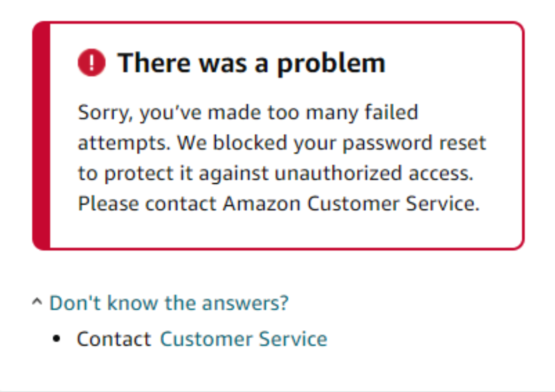
Task: Click "Amazon Customer Service" in the error message
Action: pyautogui.click(x=351, y=204)
